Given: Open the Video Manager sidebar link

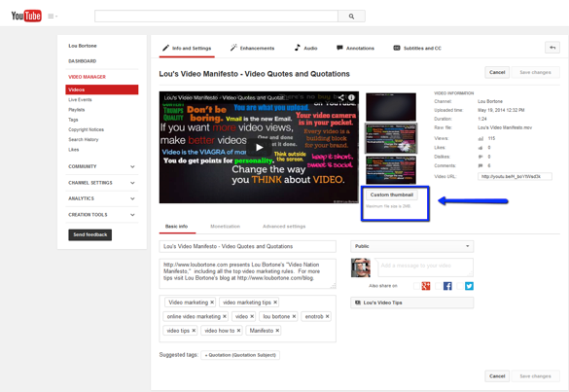Looking at the screenshot, I should point(88,77).
